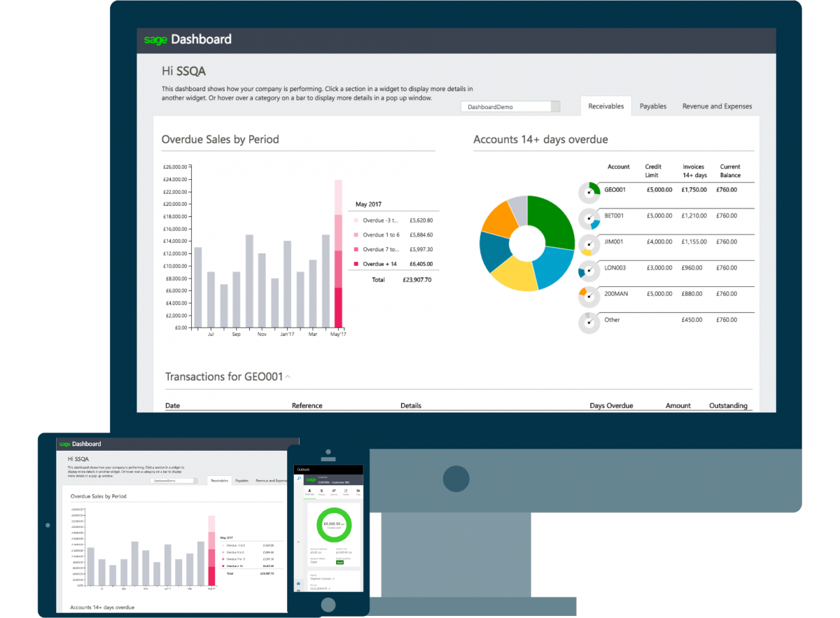Open the History icon in the Outlook add-in

[321, 490]
